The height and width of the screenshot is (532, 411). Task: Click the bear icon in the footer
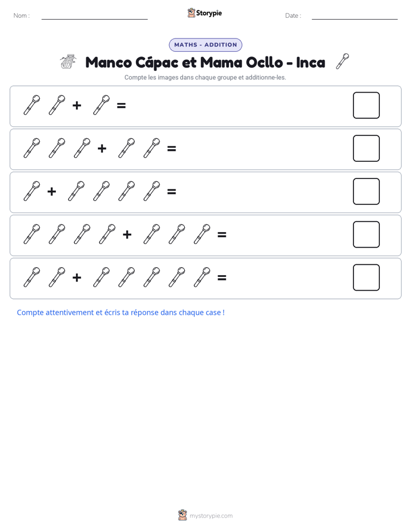pyautogui.click(x=182, y=515)
